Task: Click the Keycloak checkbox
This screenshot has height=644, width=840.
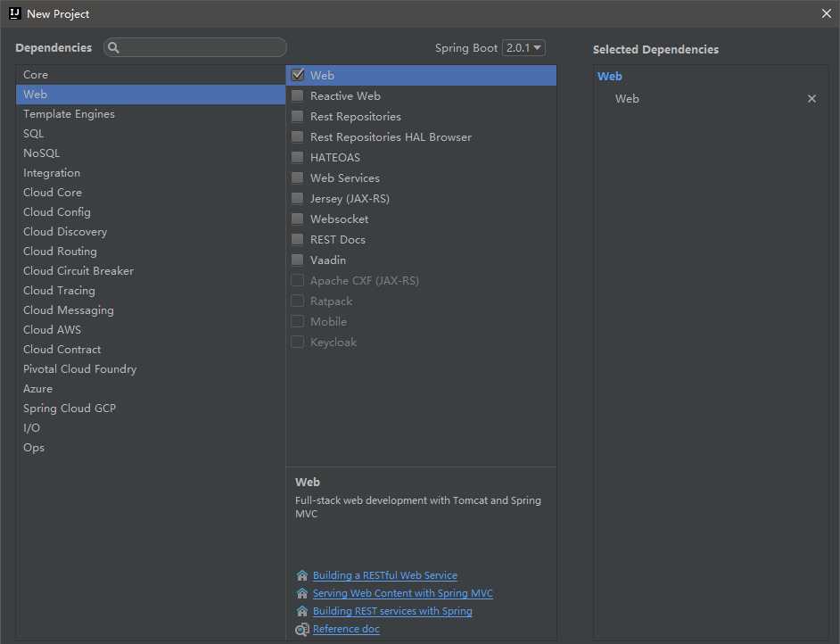Action: (297, 342)
